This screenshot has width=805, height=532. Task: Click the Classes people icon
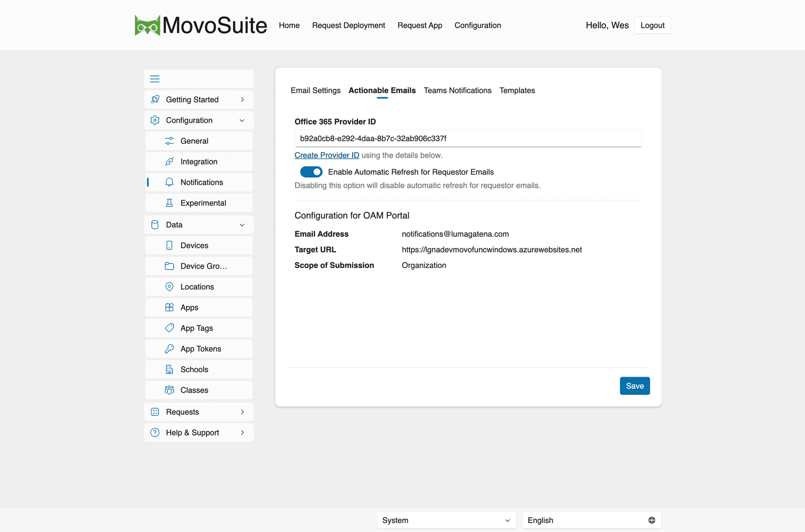pyautogui.click(x=170, y=390)
